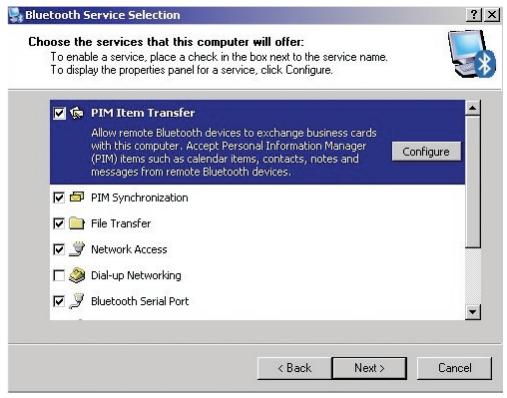507x398 pixels.
Task: Click the services list scrollbar thumb
Action: tap(473, 182)
